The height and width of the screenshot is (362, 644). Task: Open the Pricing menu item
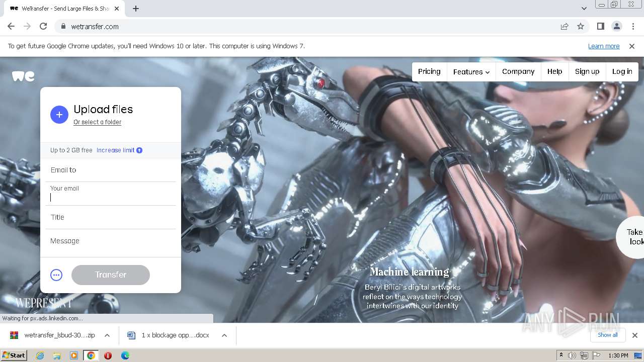429,72
